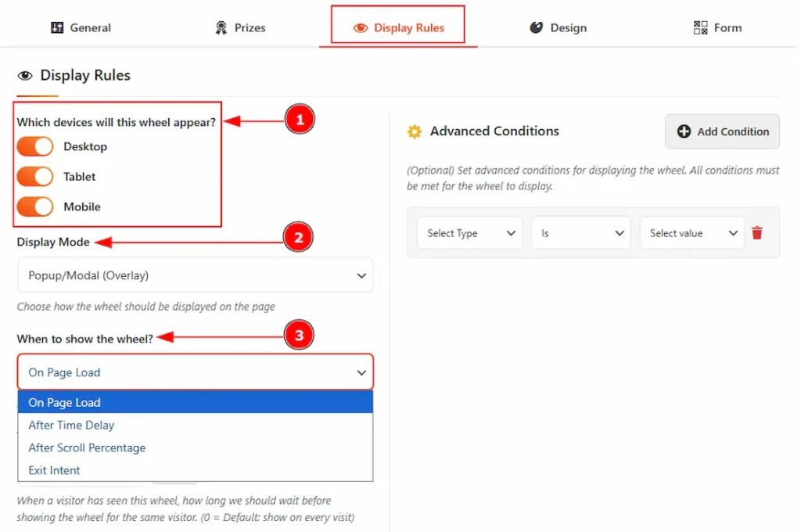Disable the Desktop toggle

coord(34,146)
